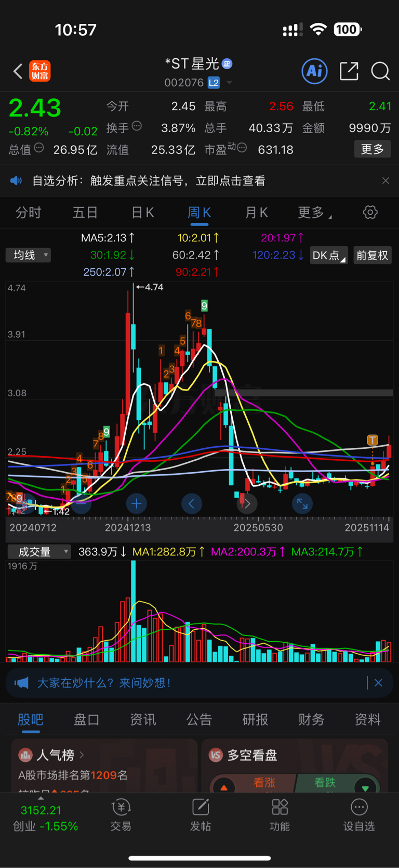Select the 周K chart tab

(199, 212)
